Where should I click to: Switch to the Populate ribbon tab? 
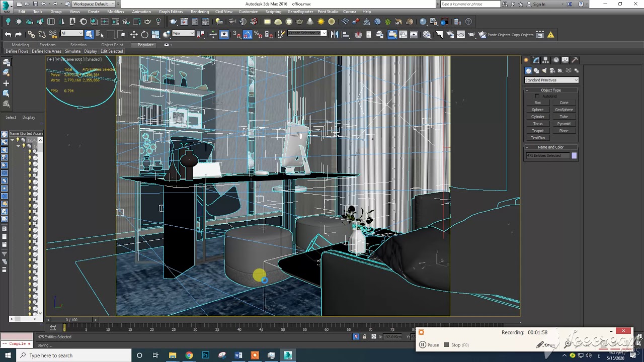click(146, 45)
